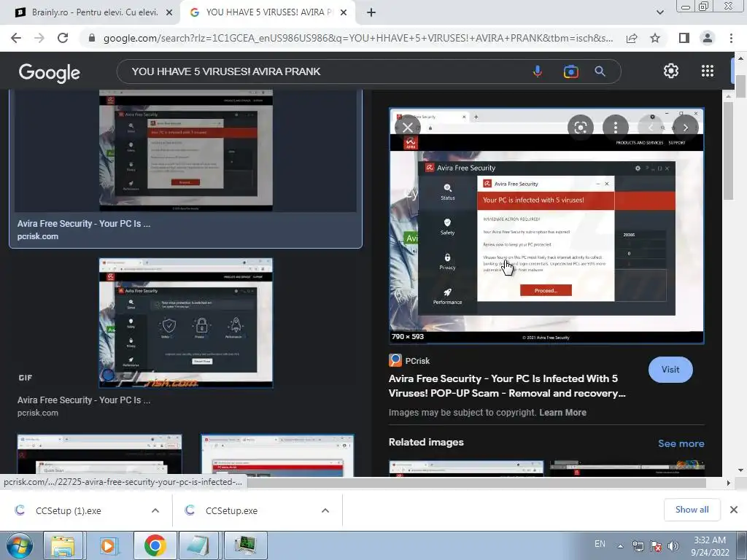Switch to the YOU HHAVE 5 VIRUSES tab

click(267, 12)
